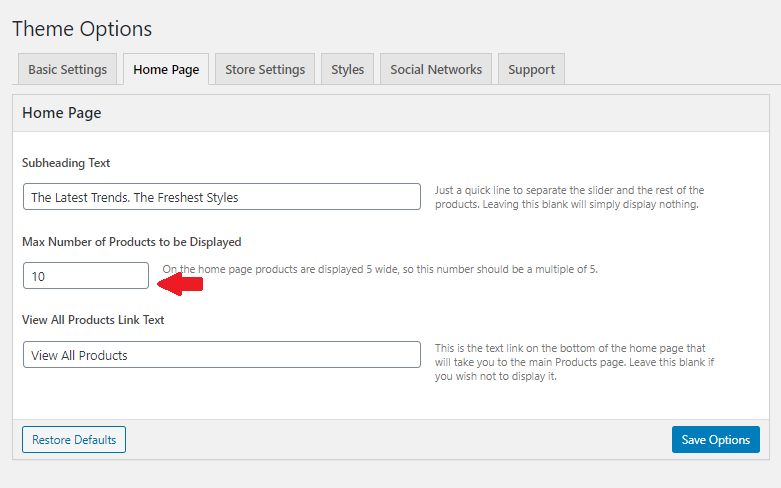Click the hint about multiple of 5
781x488 pixels.
coord(380,269)
